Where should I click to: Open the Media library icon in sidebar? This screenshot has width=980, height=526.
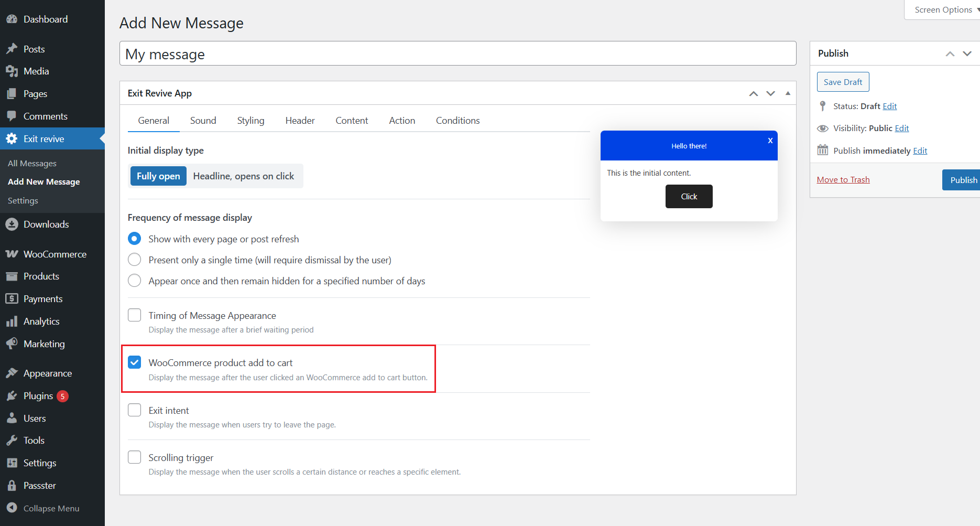click(x=12, y=71)
